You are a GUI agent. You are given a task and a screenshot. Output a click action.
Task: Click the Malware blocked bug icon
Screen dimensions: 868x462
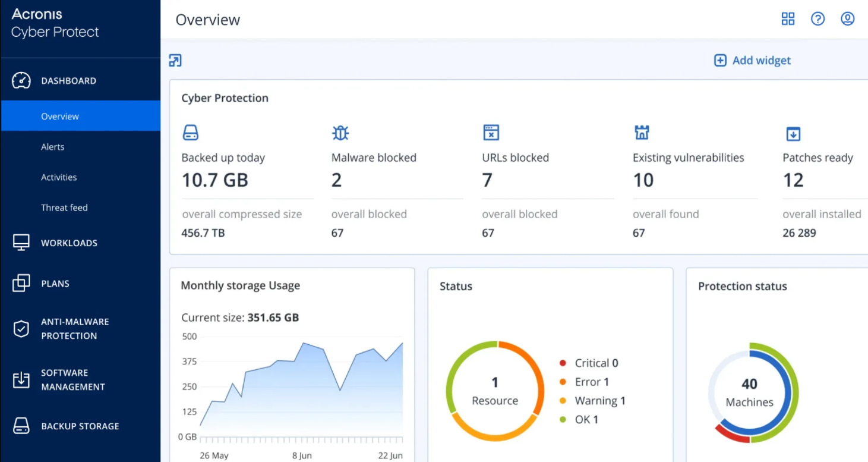click(340, 133)
